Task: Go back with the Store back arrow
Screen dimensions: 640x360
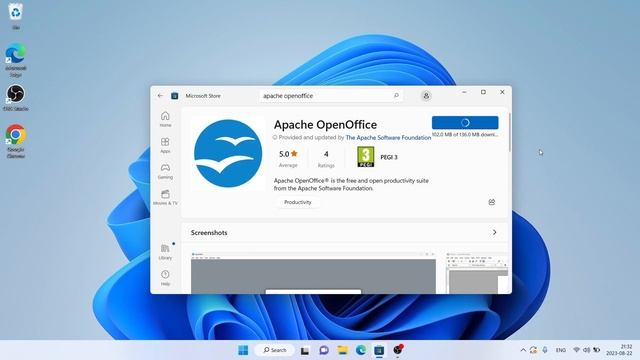Action: 160,96
